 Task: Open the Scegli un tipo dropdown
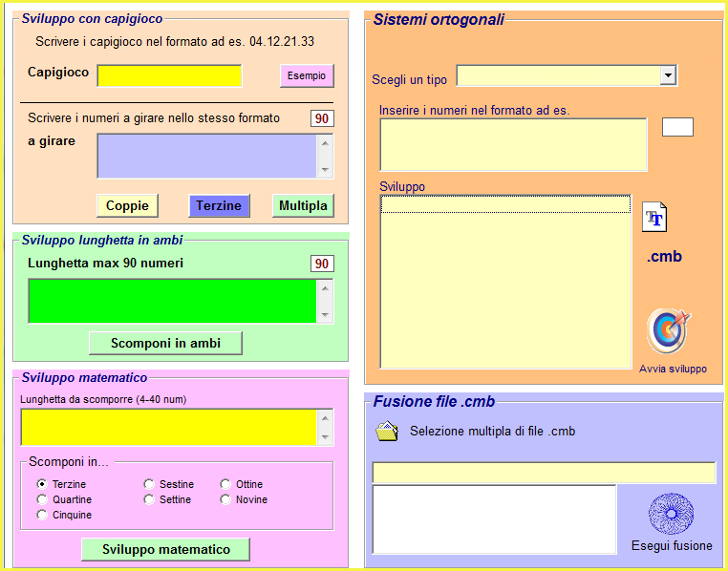click(668, 75)
